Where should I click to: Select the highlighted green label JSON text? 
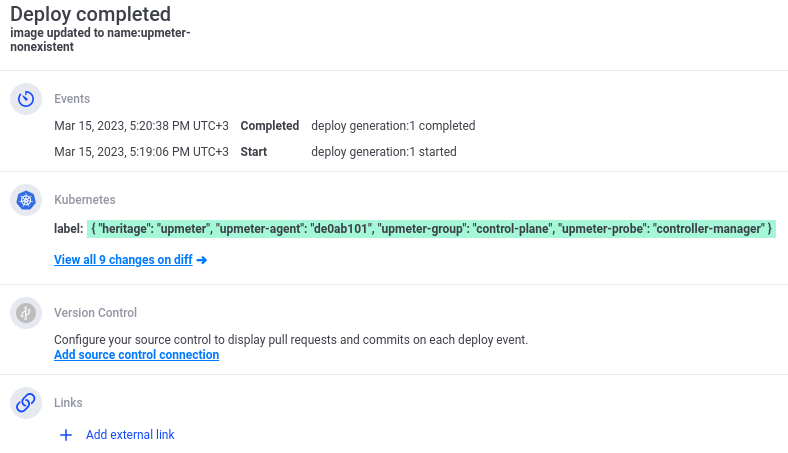click(x=431, y=229)
